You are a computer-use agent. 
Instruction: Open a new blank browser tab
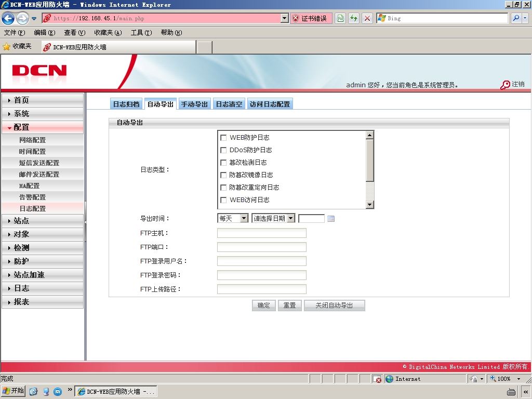point(205,47)
